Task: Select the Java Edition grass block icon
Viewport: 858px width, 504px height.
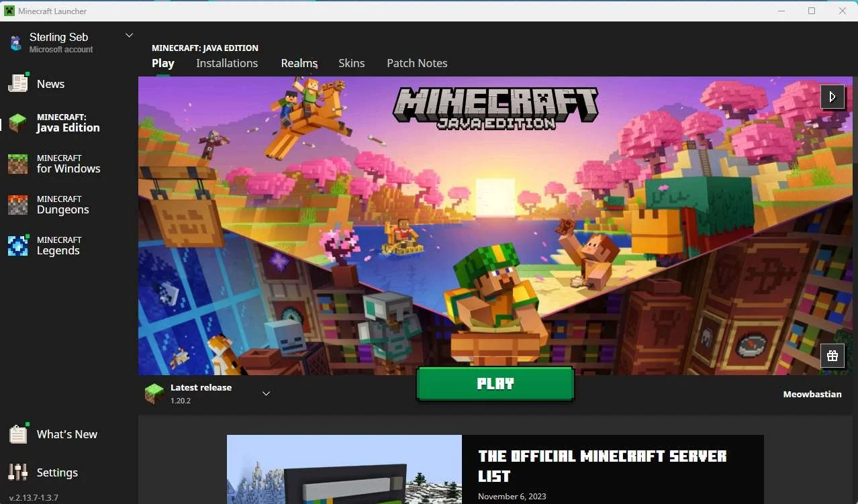Action: pyautogui.click(x=17, y=123)
